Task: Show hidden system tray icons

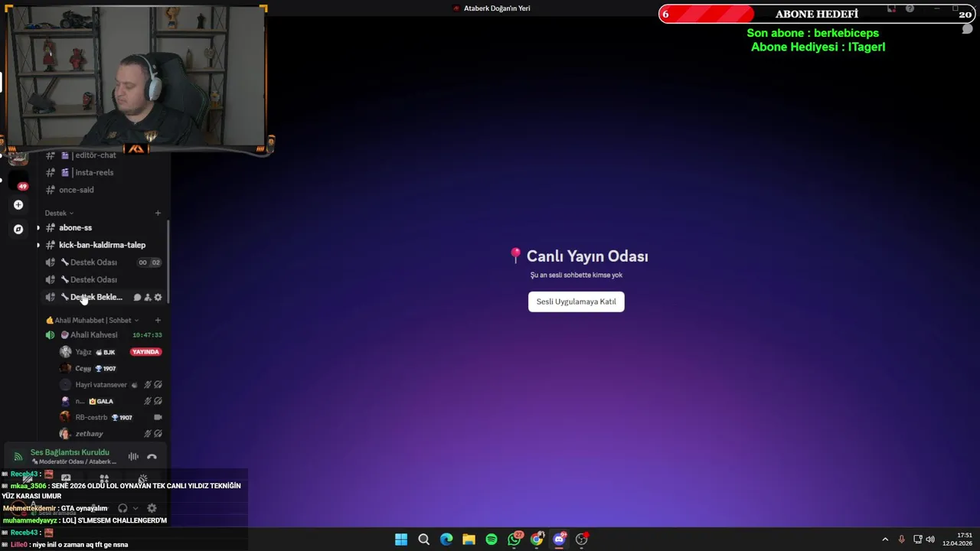Action: pos(885,540)
